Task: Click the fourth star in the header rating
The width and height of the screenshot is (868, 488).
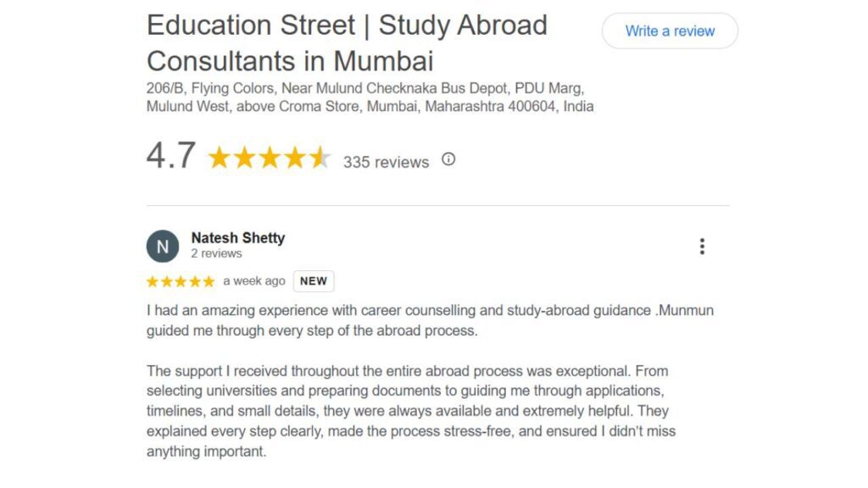Action: click(296, 158)
